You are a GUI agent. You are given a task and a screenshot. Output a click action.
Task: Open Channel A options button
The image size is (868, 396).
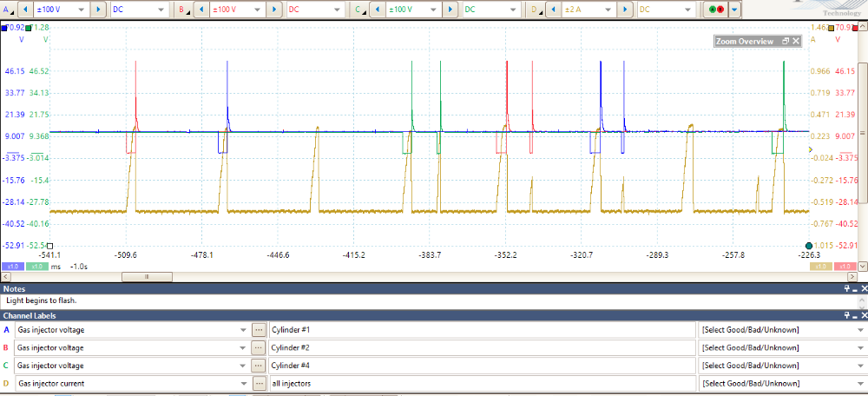coord(8,10)
